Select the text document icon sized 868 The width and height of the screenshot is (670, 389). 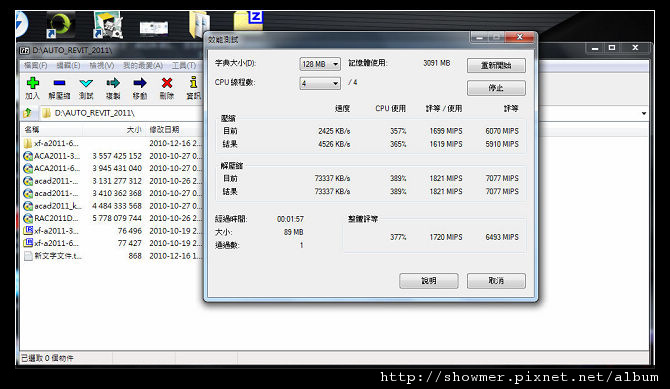click(x=28, y=256)
